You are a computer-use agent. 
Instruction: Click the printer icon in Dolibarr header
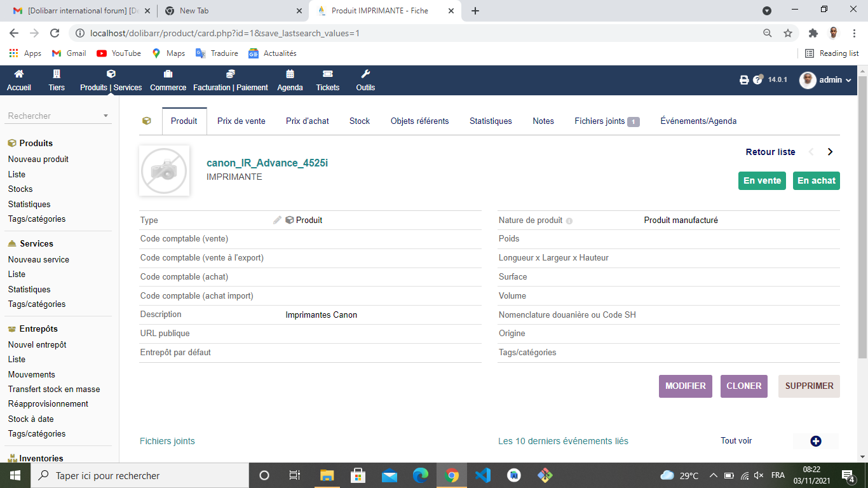744,80
